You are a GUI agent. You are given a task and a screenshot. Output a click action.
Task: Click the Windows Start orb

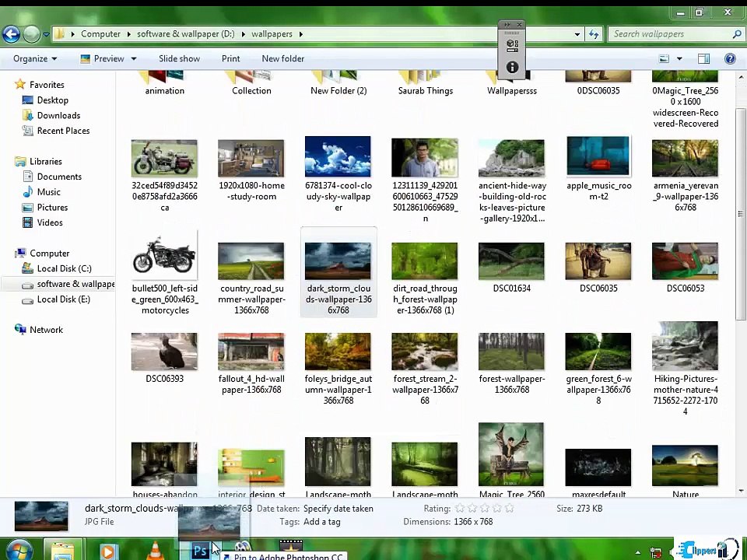click(x=19, y=549)
